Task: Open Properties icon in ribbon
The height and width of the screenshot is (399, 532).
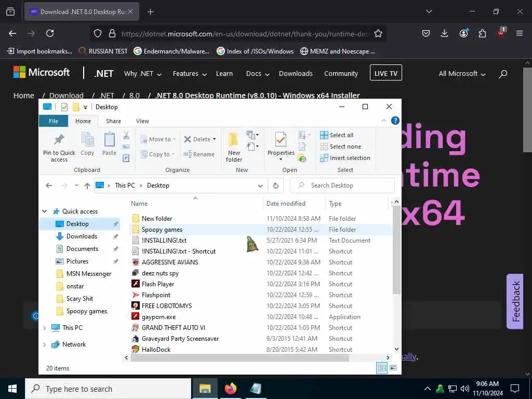Action: 281,140
